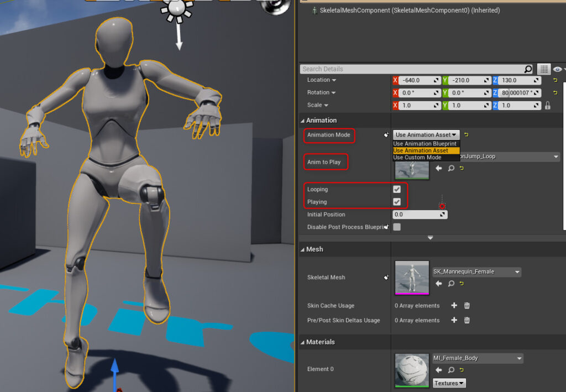The image size is (566, 392).
Task: Browse to Anim to Play asset in Content Browser
Action: pyautogui.click(x=451, y=168)
